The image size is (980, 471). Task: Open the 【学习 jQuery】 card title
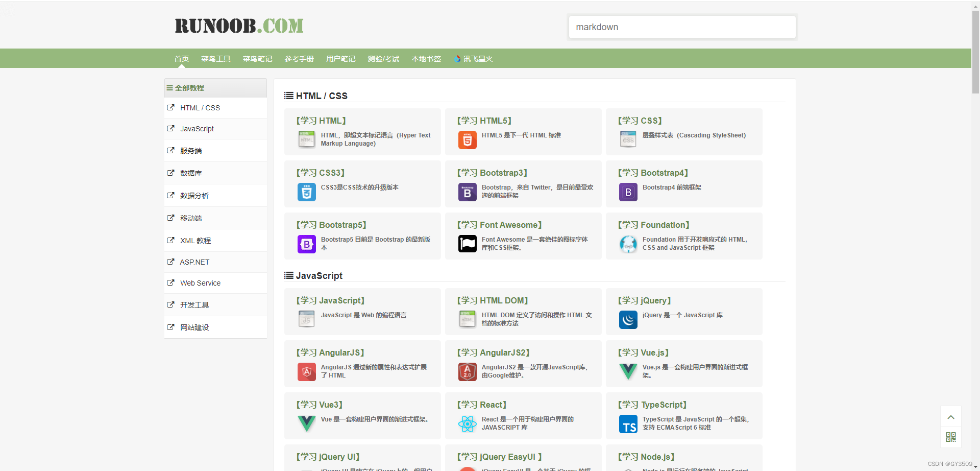click(645, 300)
